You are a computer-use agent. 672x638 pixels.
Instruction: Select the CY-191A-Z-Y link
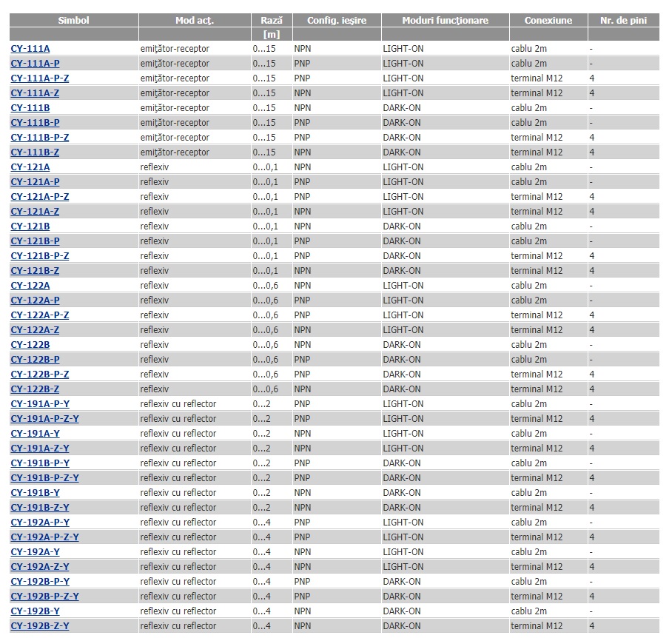(40, 449)
